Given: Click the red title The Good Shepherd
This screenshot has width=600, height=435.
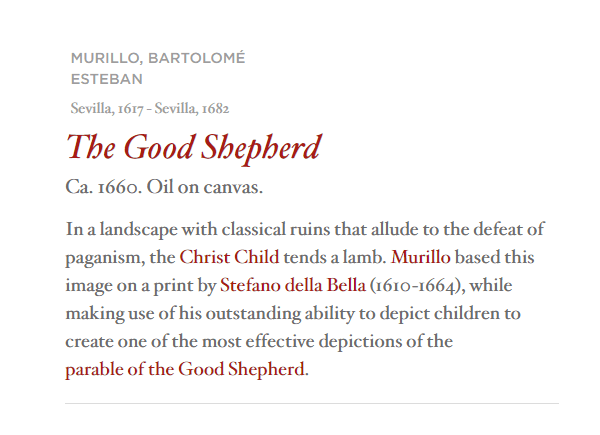Looking at the screenshot, I should [194, 148].
